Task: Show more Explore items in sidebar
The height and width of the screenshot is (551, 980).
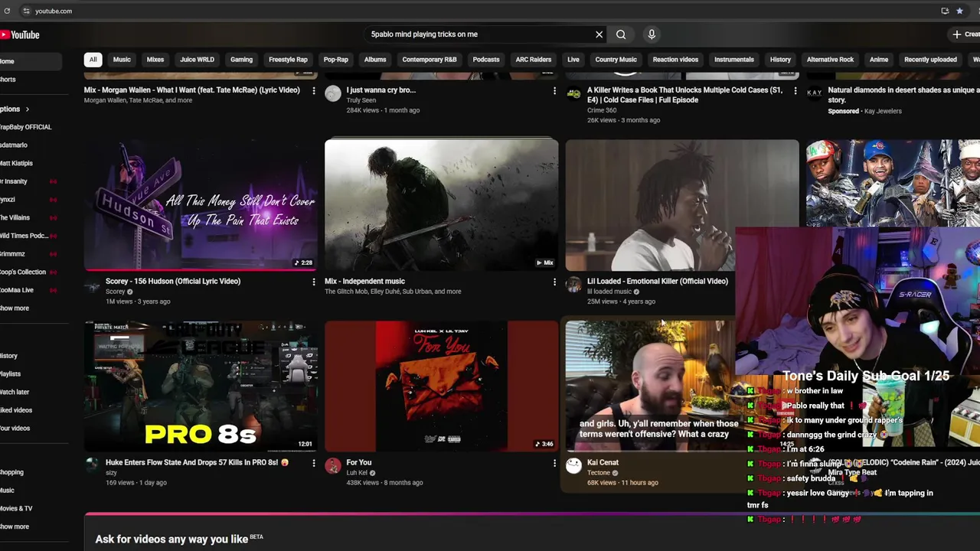Action: click(x=15, y=527)
